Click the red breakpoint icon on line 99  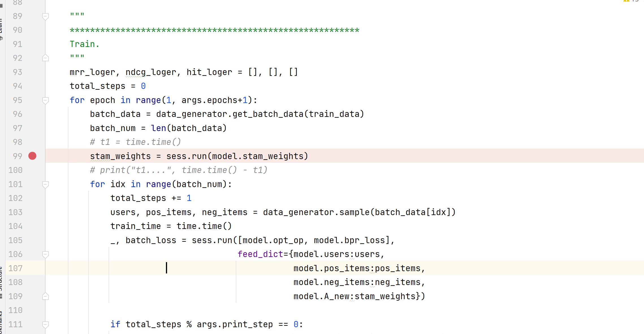(32, 156)
